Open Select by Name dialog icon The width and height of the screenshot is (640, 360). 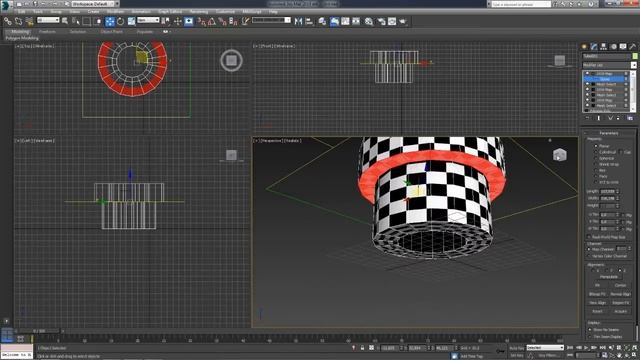[76, 21]
